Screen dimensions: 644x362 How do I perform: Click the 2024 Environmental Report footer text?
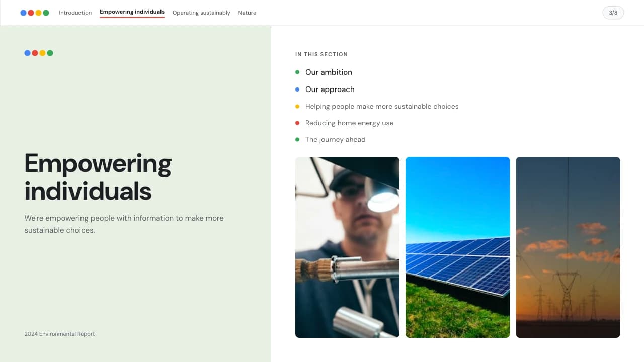pos(59,334)
